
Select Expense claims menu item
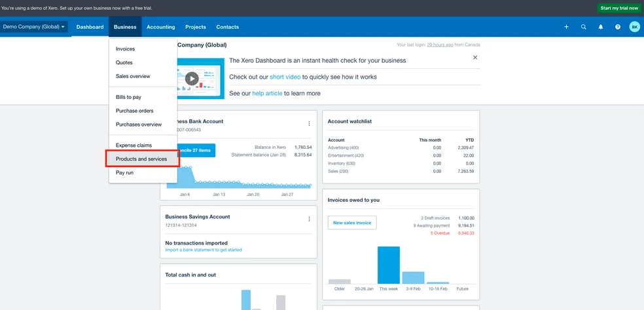pos(143,145)
